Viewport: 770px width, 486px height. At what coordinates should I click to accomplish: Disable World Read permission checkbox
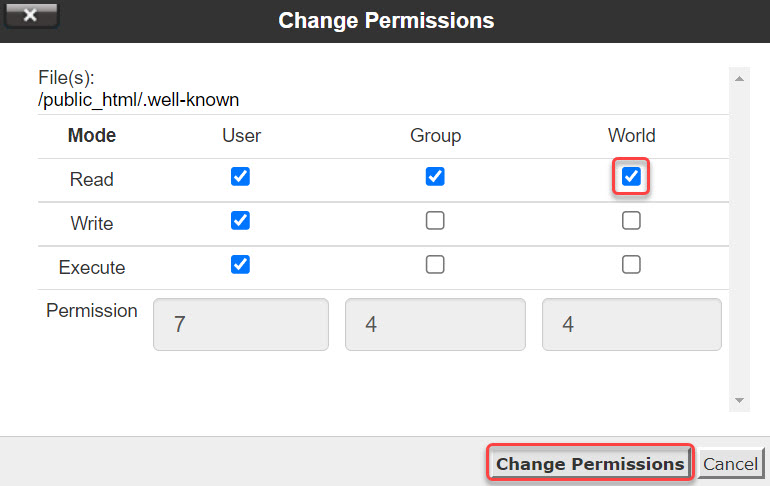[631, 177]
